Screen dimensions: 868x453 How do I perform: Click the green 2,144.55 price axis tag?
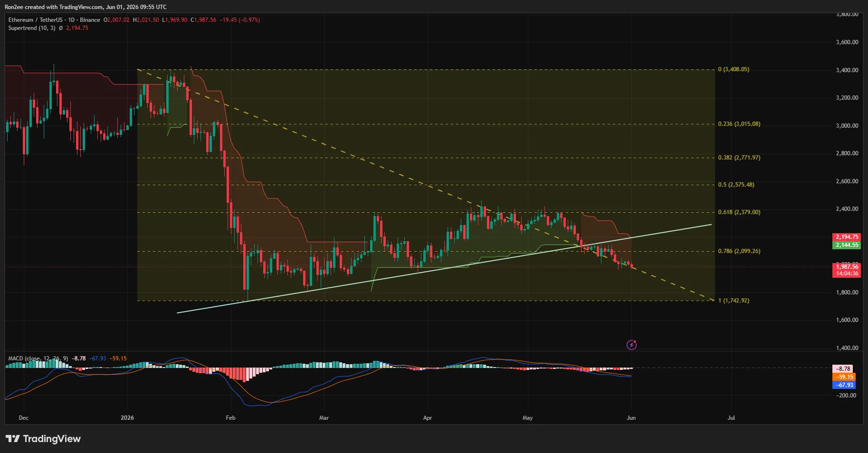(847, 245)
